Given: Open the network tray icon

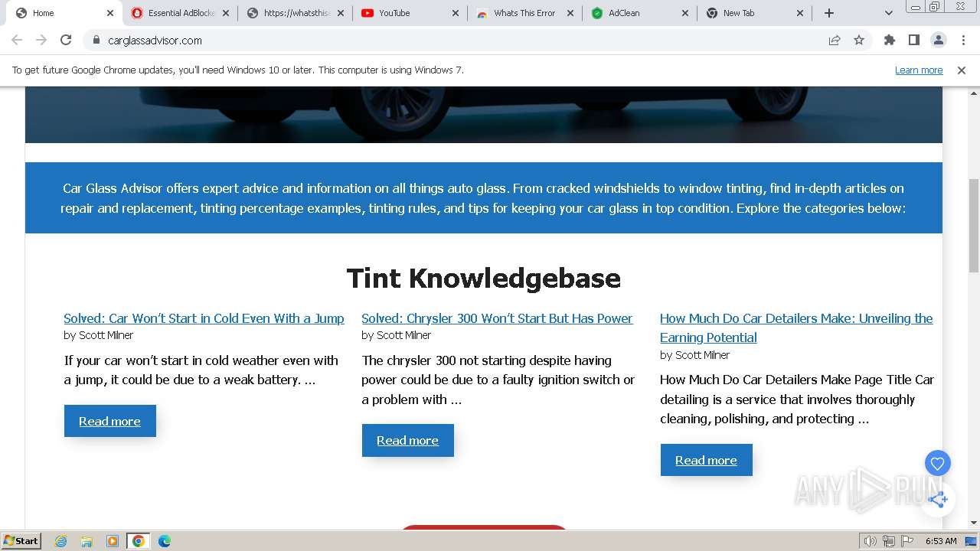Looking at the screenshot, I should [x=889, y=541].
